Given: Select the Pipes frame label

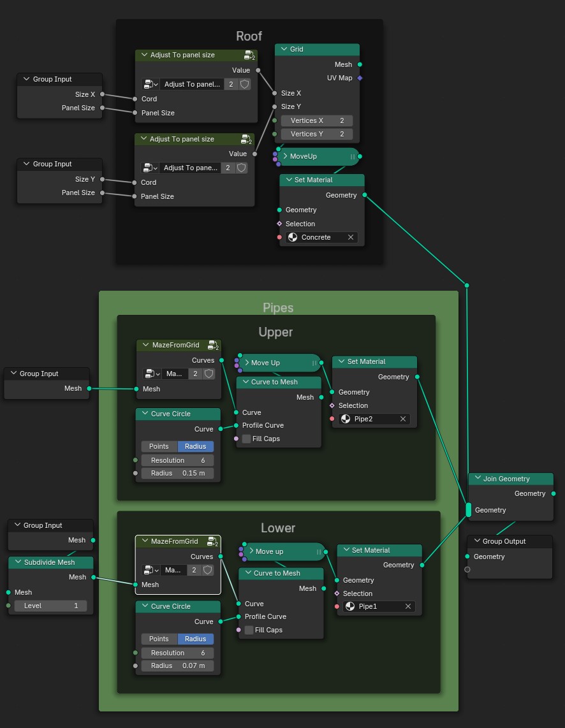Looking at the screenshot, I should click(x=277, y=308).
